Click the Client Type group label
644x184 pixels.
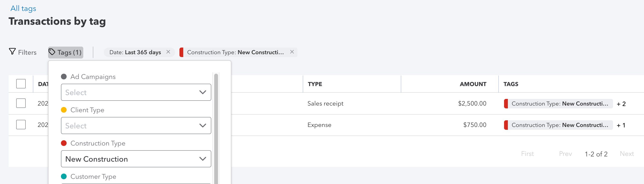[x=87, y=110]
